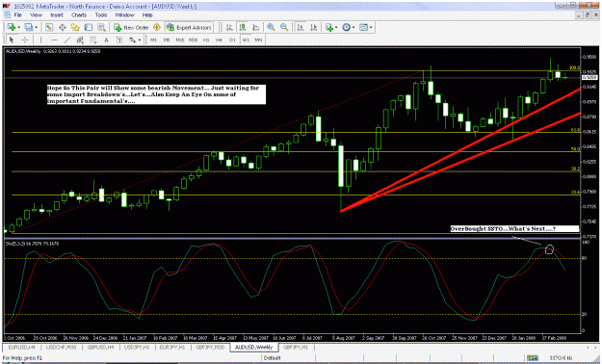Open the Strategy Tester icon
This screenshot has width=602, height=364.
101,27
